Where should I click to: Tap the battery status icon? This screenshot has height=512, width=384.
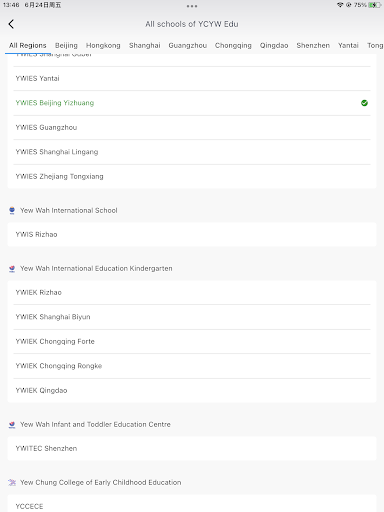375,5
